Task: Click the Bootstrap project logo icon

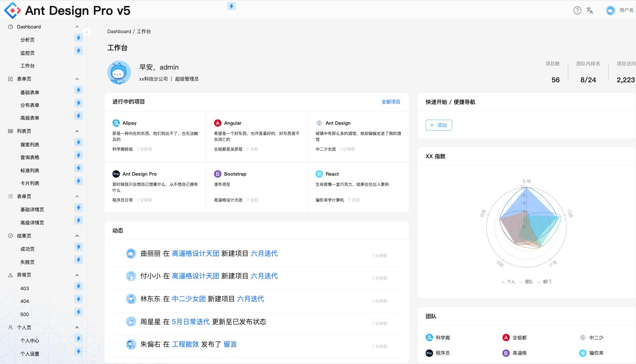Action: click(x=217, y=174)
